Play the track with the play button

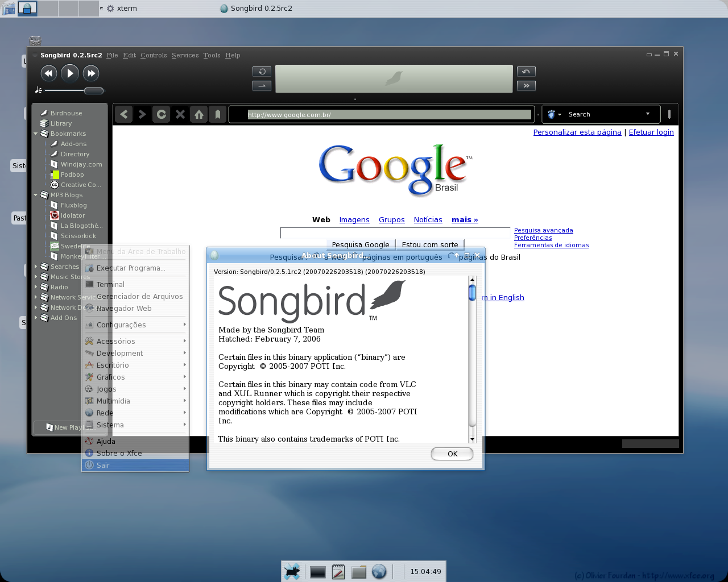70,73
